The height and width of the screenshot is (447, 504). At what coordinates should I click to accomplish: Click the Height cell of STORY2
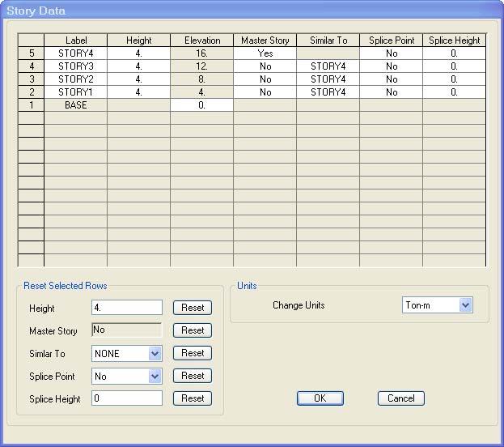pos(138,79)
